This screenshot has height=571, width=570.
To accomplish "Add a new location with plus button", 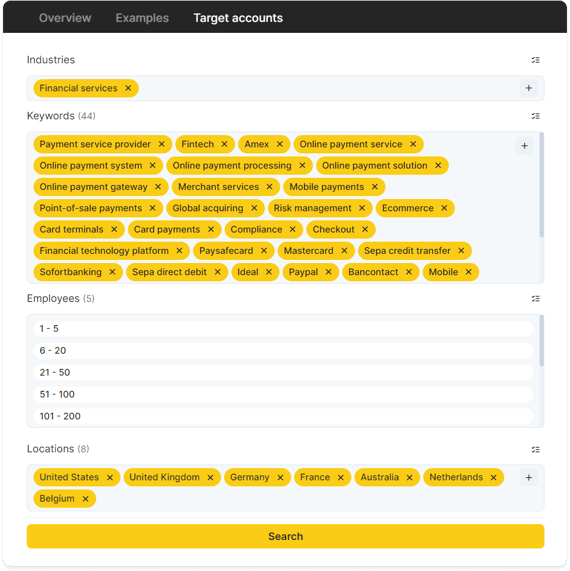I will pyautogui.click(x=528, y=478).
